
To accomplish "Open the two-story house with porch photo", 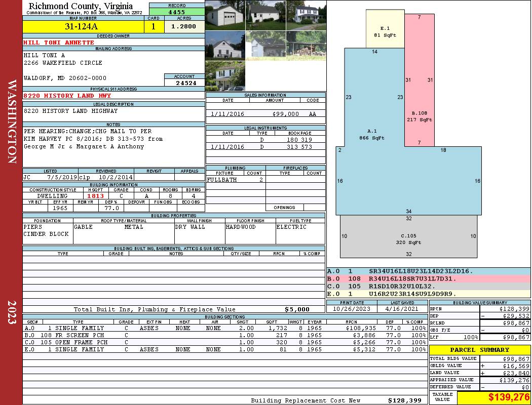I will (x=307, y=16).
